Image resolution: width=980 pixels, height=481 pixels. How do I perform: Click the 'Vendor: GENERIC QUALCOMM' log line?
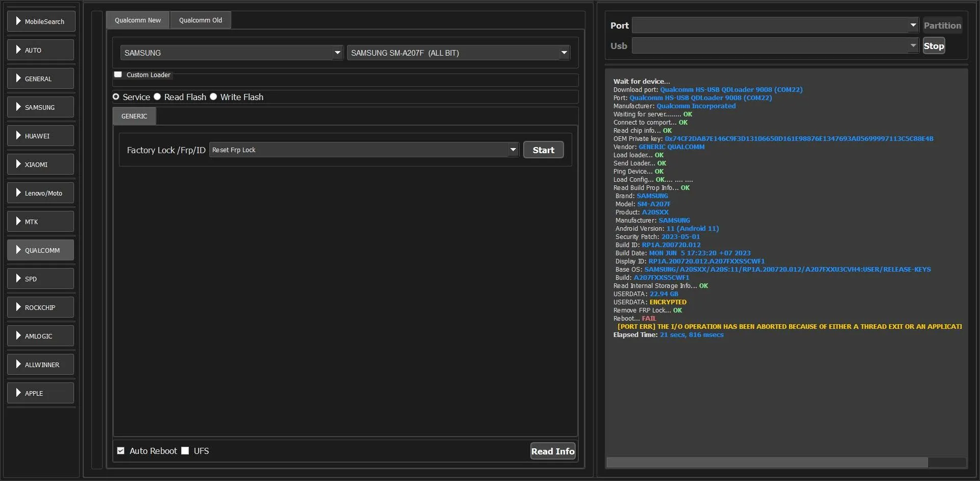pos(659,147)
